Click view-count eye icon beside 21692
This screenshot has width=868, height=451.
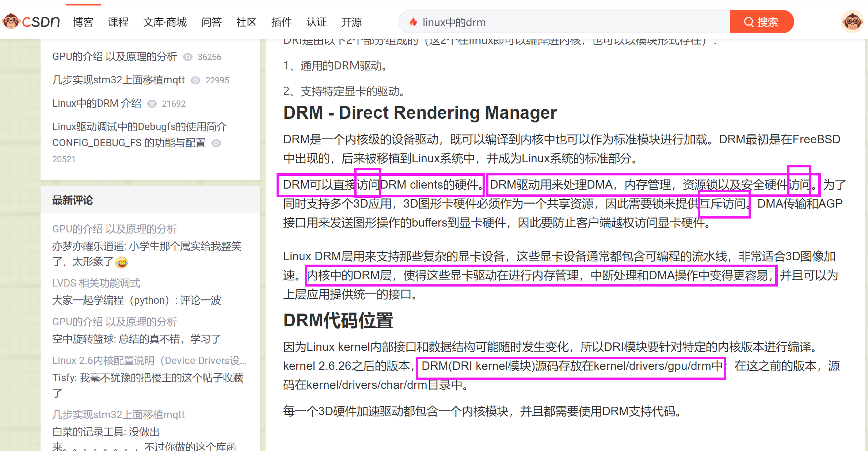point(152,104)
